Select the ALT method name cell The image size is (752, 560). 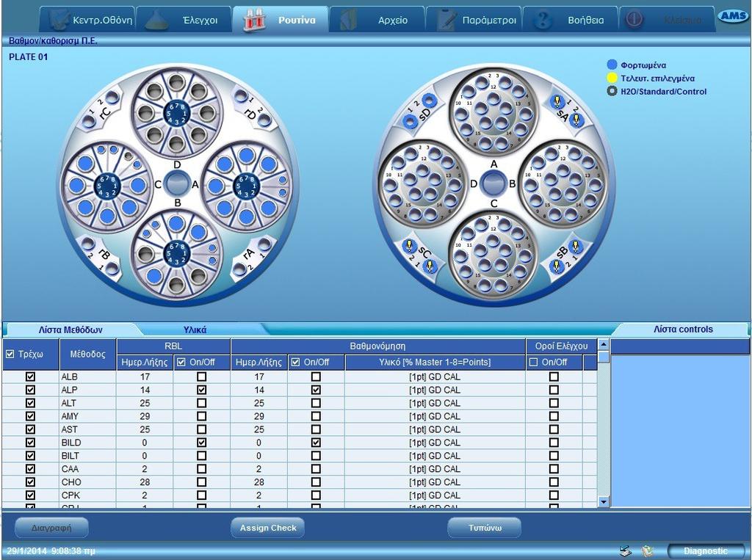point(87,403)
